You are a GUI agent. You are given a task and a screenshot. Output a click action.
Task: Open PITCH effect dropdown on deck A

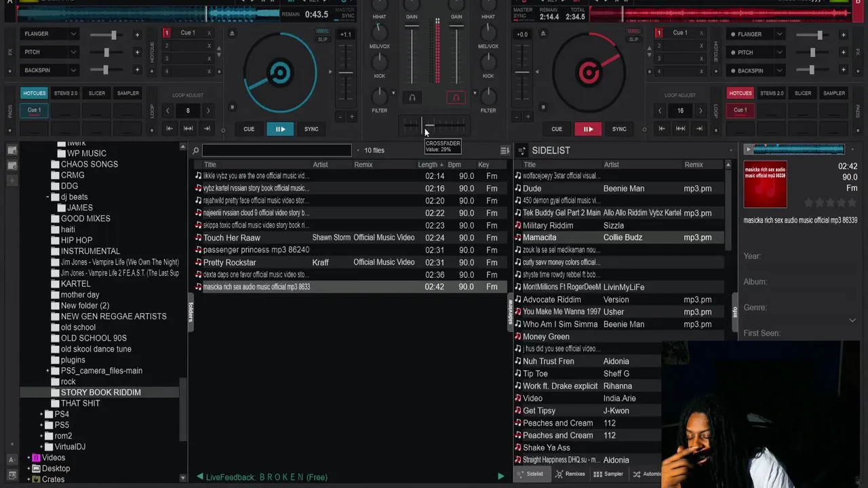coord(73,52)
